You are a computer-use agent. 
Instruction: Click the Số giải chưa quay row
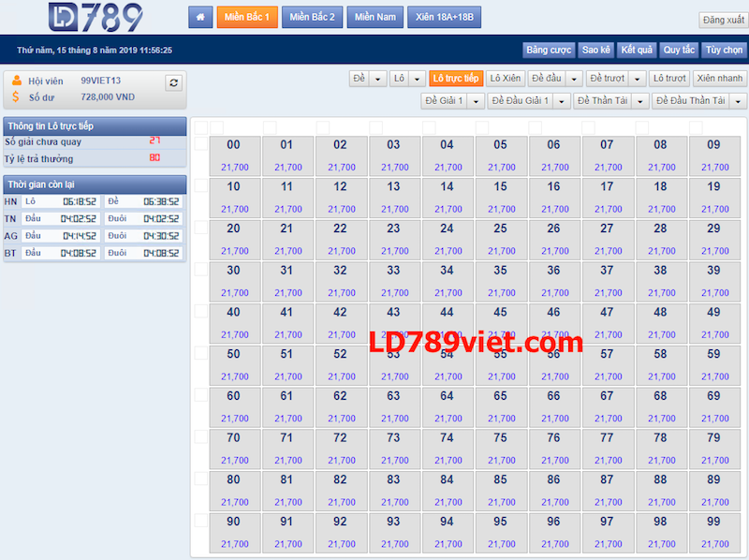pos(95,142)
